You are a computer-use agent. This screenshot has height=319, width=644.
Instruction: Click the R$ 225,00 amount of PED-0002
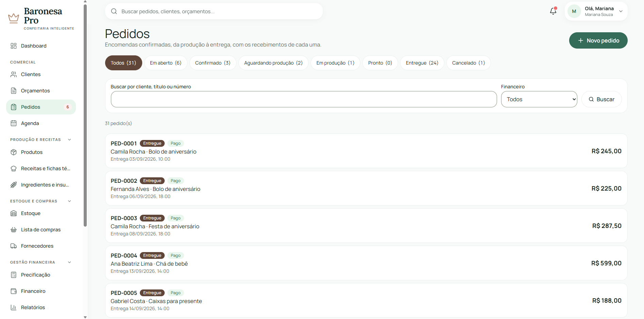point(606,189)
